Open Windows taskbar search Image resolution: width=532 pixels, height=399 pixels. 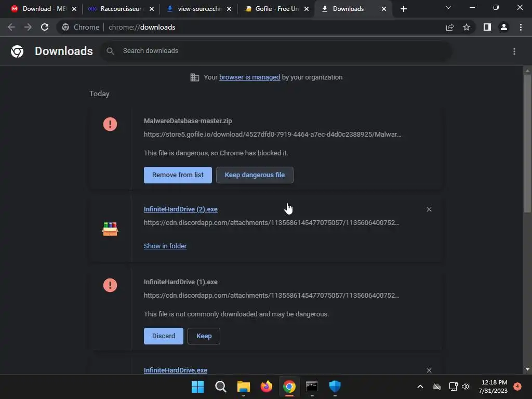coord(220,387)
